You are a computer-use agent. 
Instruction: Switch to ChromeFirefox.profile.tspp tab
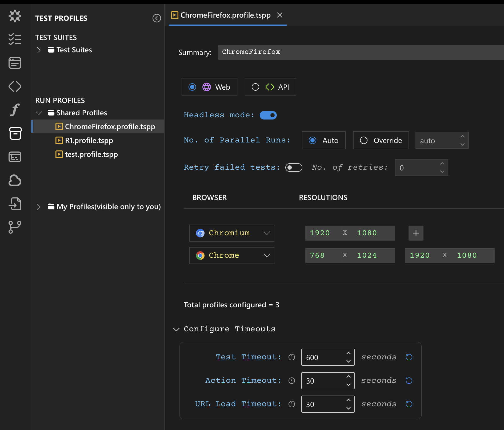coord(225,15)
